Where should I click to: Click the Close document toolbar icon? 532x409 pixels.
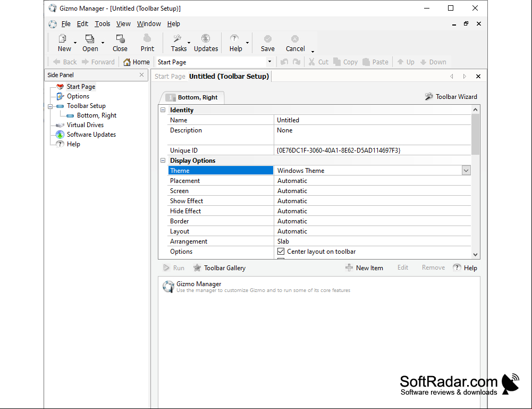120,39
